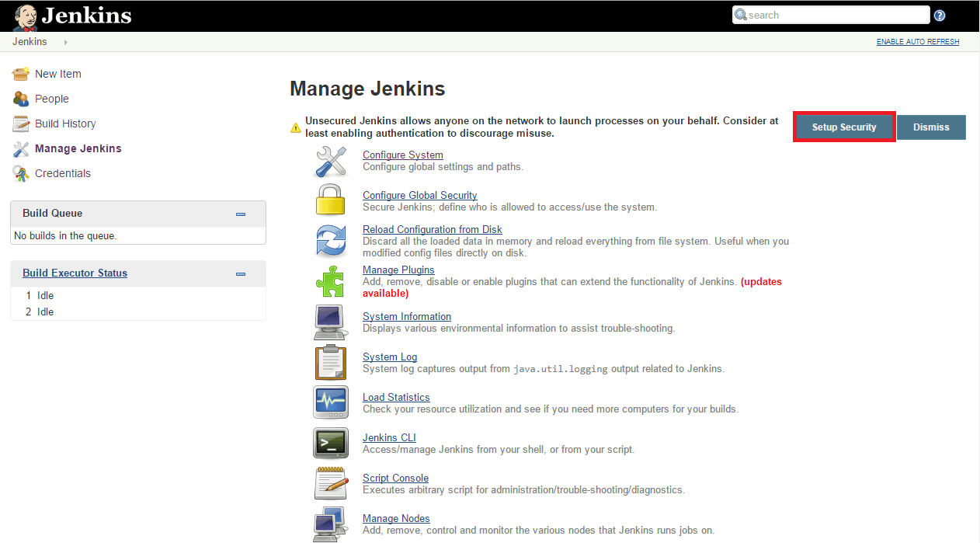Screen dimensions: 980x543
Task: Click the Setup Security button
Action: point(844,127)
